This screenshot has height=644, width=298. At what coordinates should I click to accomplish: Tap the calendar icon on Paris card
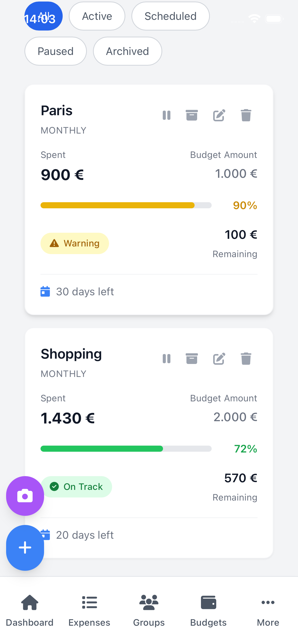pos(45,291)
